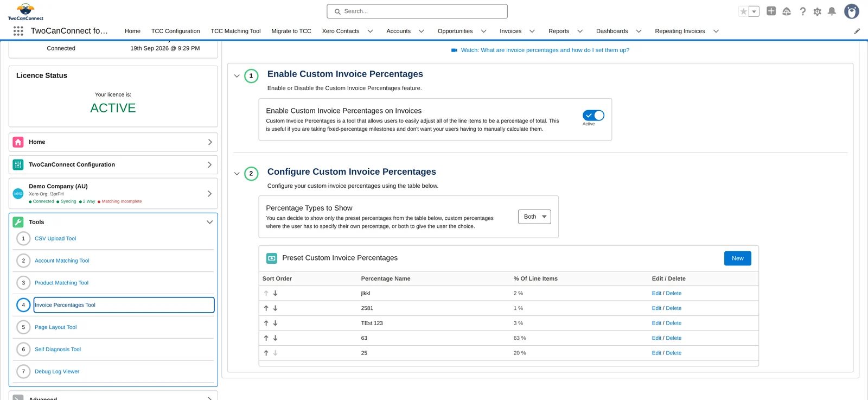This screenshot has height=400, width=868.
Task: Collapse the Tools sidebar section
Action: pyautogui.click(x=209, y=222)
